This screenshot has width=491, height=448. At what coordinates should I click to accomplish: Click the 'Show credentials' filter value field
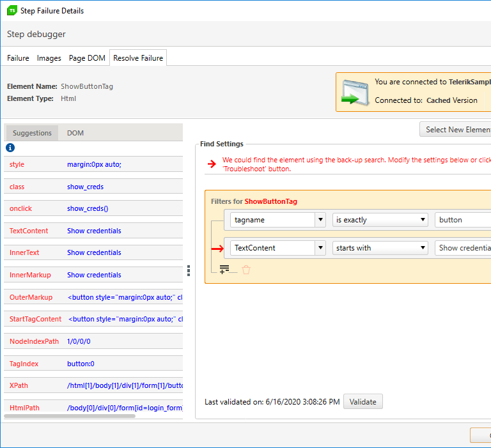coord(463,248)
